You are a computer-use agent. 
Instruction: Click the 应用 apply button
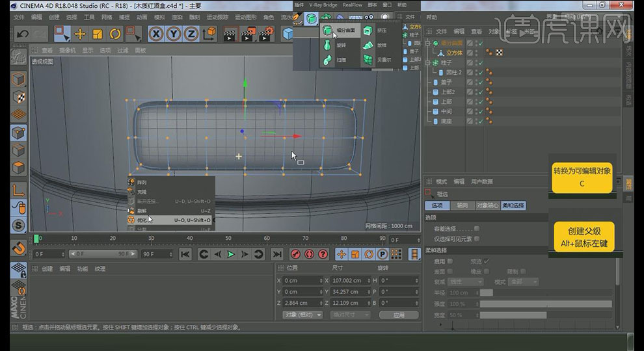tap(399, 315)
